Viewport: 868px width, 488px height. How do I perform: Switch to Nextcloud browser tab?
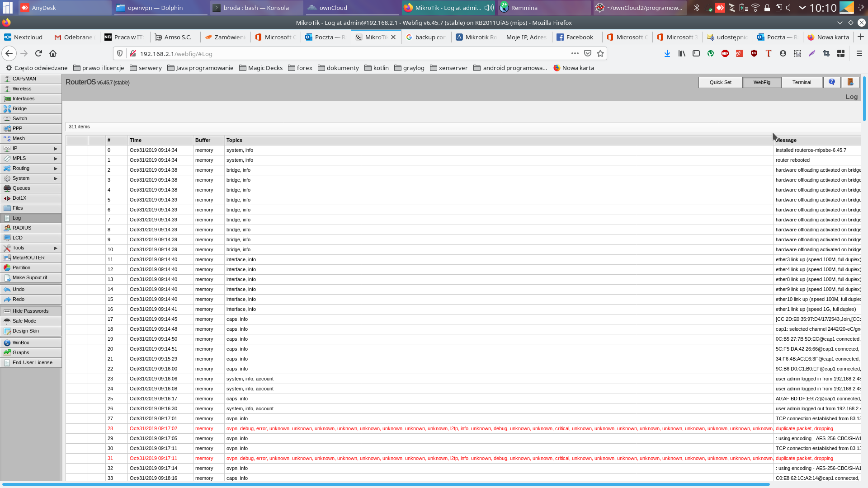(27, 37)
